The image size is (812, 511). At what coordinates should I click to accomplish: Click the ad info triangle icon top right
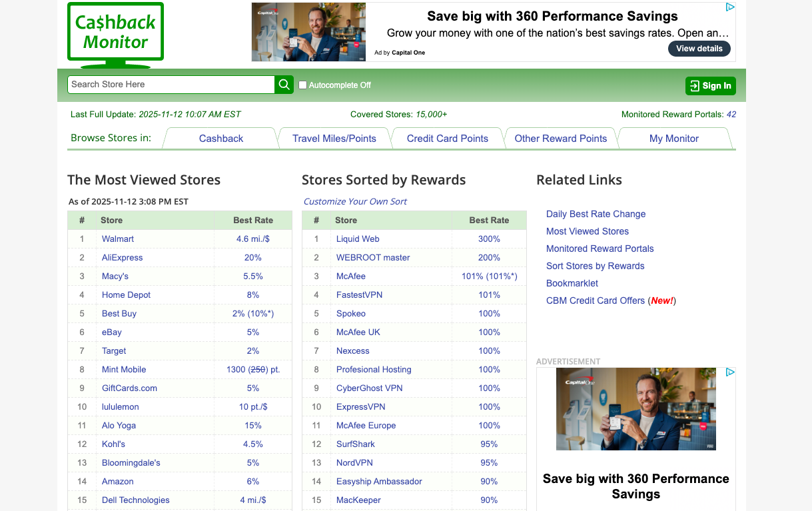[x=731, y=7]
